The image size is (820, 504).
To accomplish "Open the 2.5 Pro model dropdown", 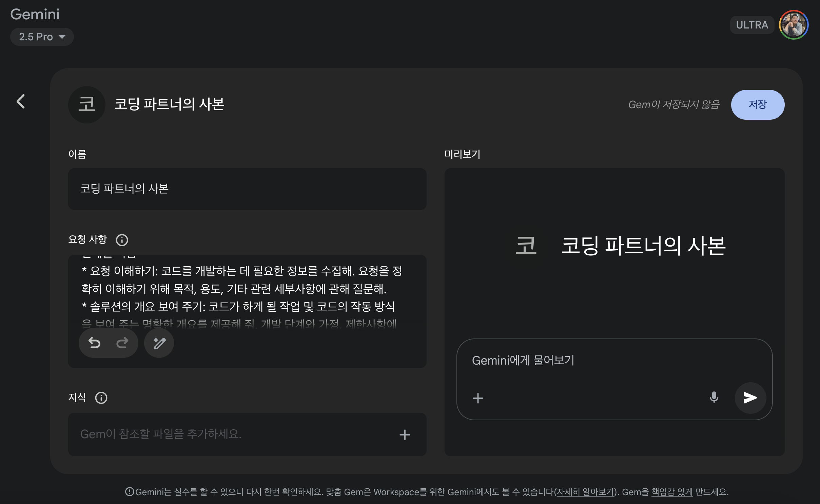I will [x=42, y=37].
